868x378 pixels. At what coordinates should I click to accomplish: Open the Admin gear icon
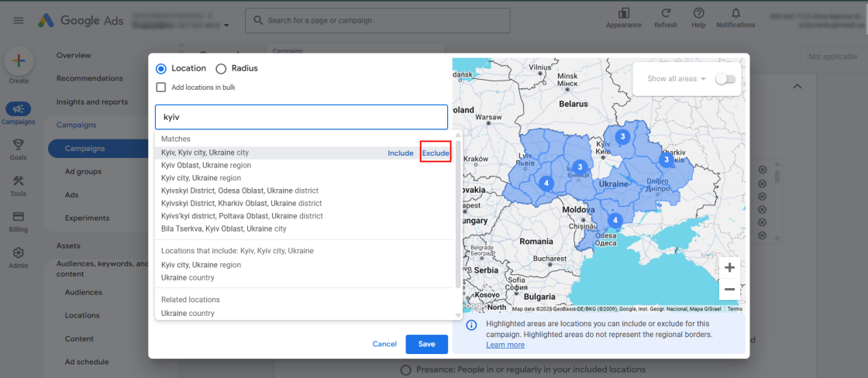pyautogui.click(x=19, y=253)
